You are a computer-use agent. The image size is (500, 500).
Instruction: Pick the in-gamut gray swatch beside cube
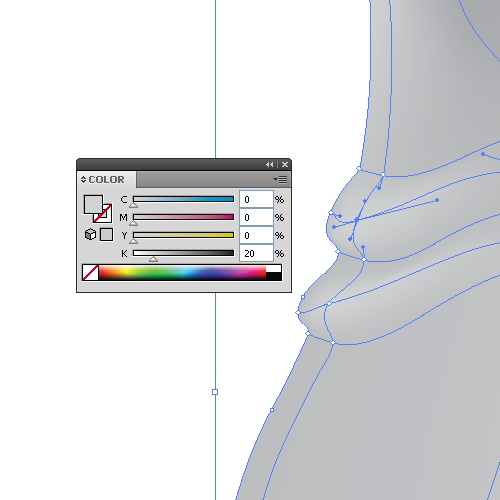click(x=106, y=234)
